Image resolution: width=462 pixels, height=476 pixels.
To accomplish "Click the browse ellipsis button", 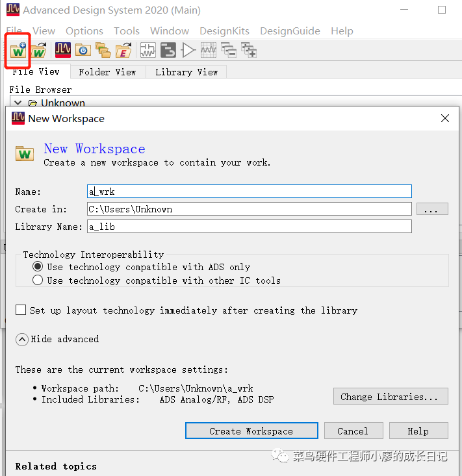I will (432, 209).
